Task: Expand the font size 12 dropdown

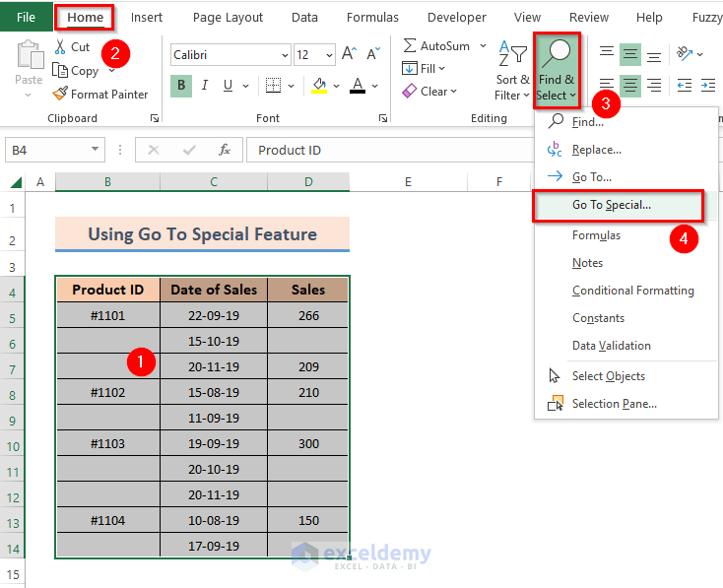Action: click(x=329, y=55)
